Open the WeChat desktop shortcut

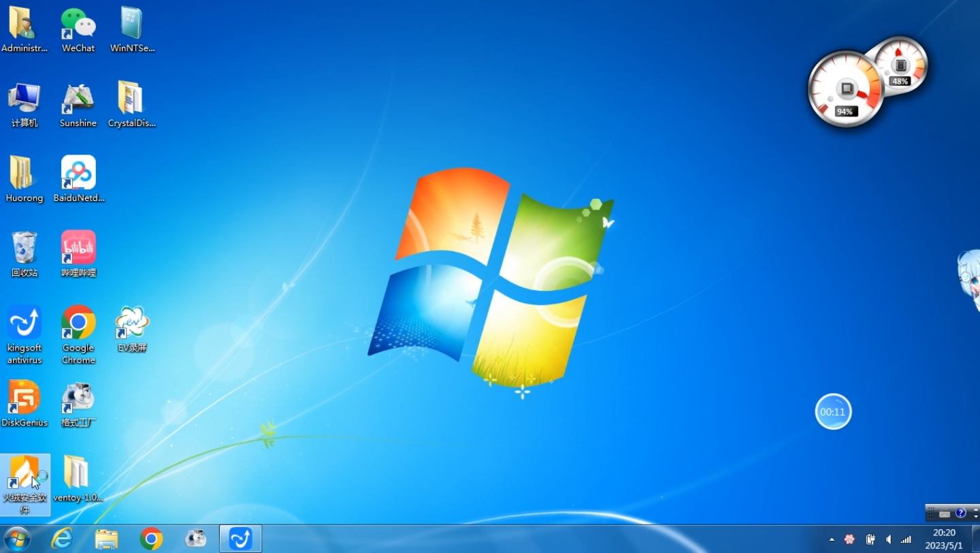coord(78,30)
